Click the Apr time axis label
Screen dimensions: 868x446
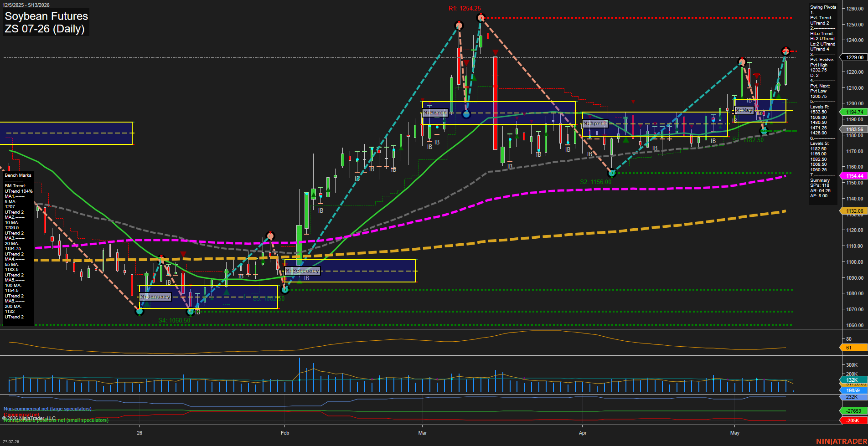pos(583,433)
